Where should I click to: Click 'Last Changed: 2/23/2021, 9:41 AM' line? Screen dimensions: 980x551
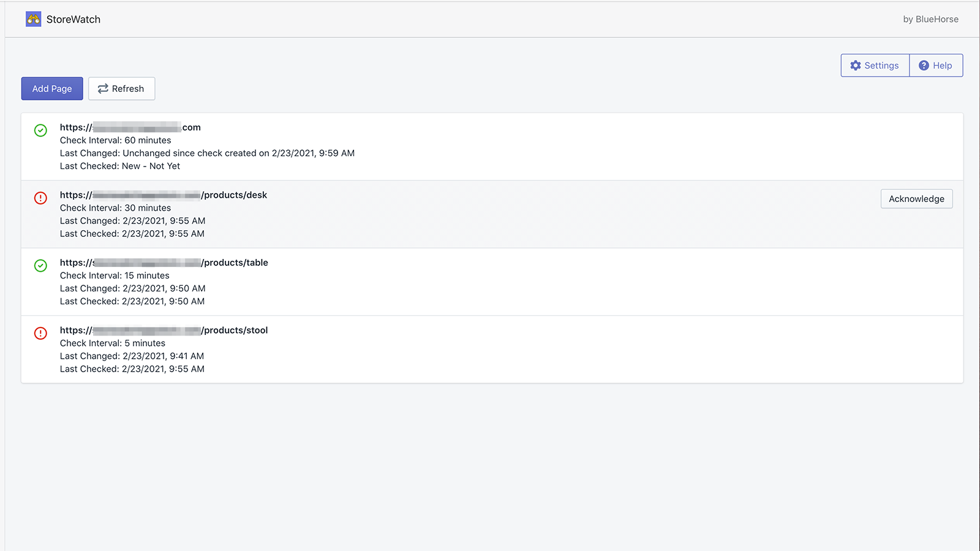point(132,356)
